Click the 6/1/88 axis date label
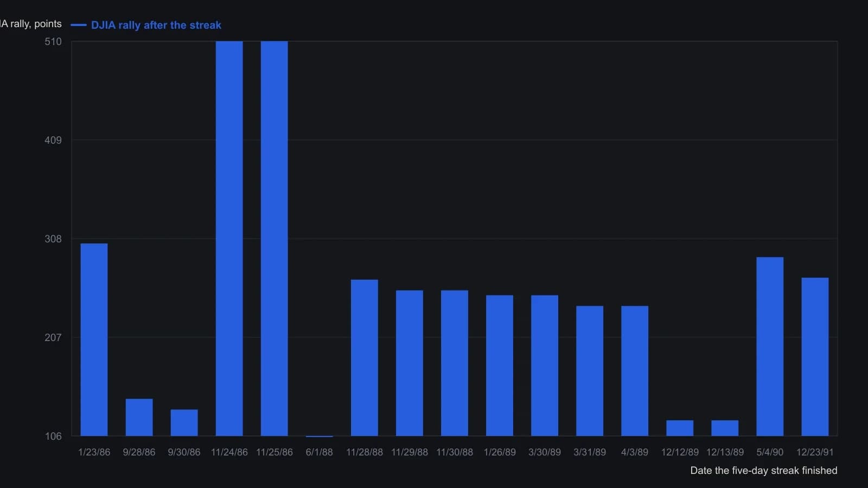The height and width of the screenshot is (488, 868). 319,452
